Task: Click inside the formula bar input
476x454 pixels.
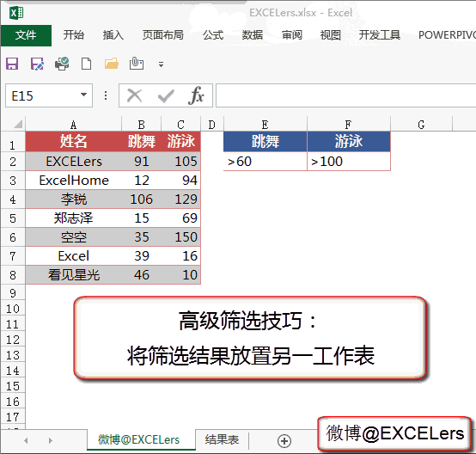Action: click(x=345, y=95)
